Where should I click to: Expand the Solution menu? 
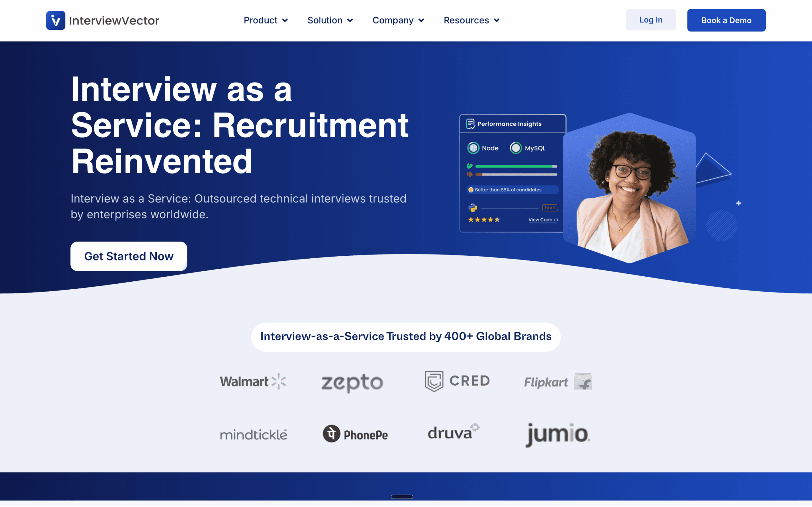click(x=330, y=20)
